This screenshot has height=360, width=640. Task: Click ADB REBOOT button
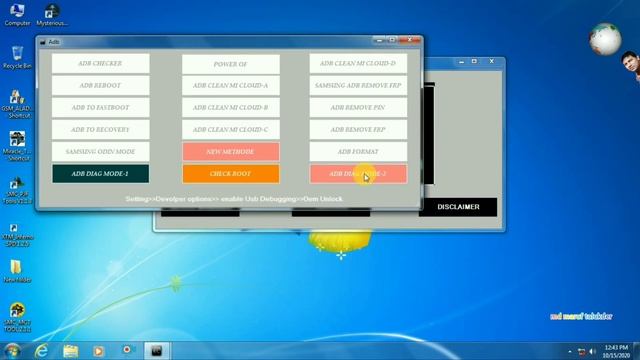coord(100,85)
